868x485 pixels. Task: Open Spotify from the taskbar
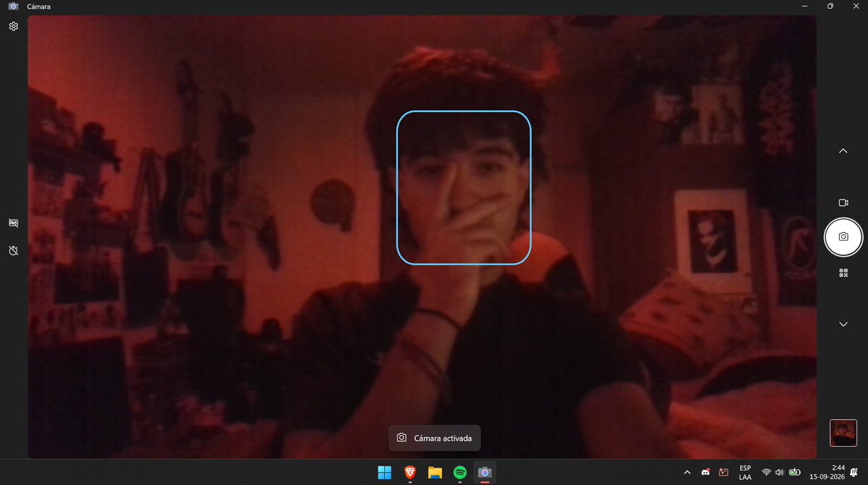(459, 473)
